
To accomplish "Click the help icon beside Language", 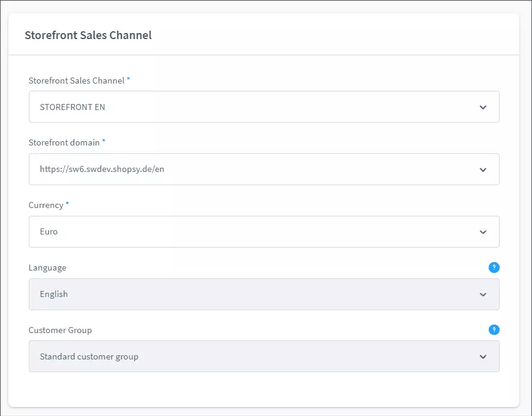I will [494, 268].
